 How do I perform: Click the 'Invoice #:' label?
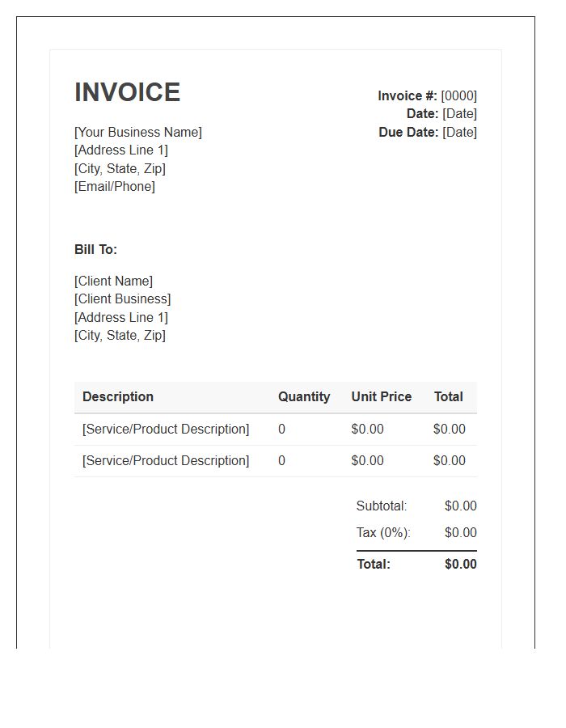click(408, 95)
